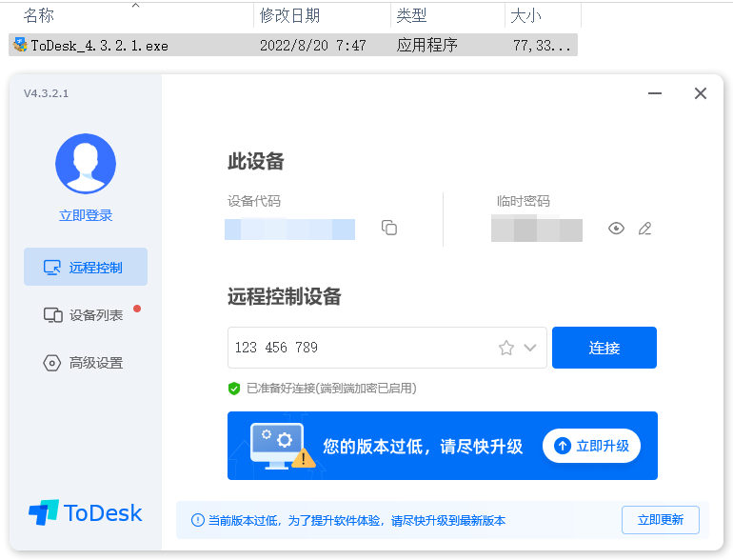Click the ToDesk exe file icon
The width and height of the screenshot is (733, 560).
[20, 45]
